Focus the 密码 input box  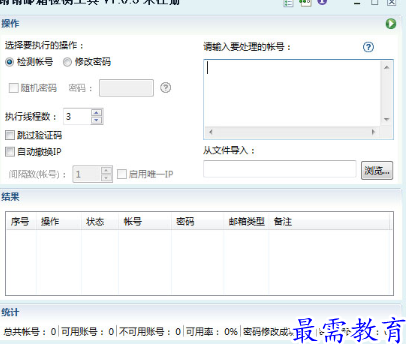point(126,88)
